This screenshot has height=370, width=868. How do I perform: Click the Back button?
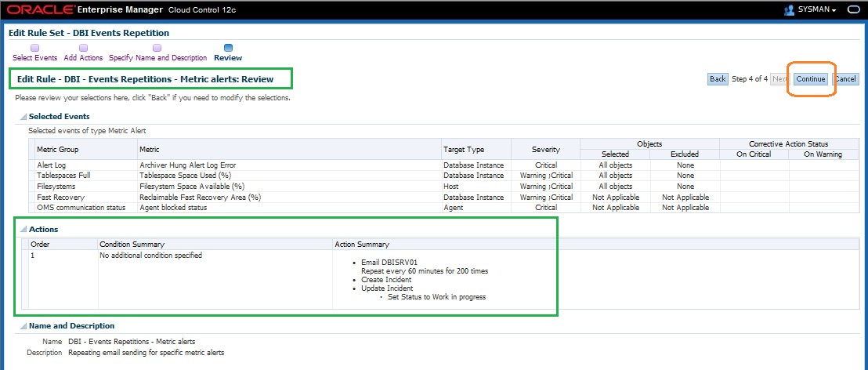tap(718, 79)
